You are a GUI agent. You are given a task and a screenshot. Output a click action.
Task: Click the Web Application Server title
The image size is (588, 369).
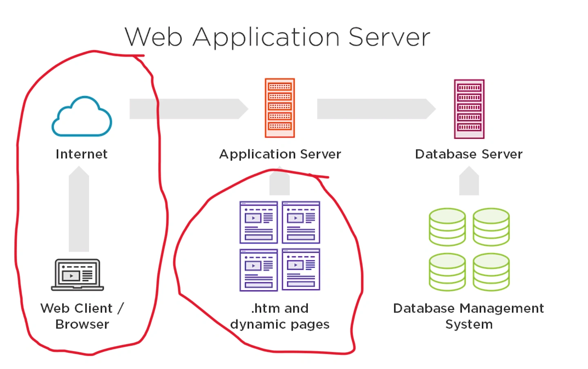[x=277, y=36]
